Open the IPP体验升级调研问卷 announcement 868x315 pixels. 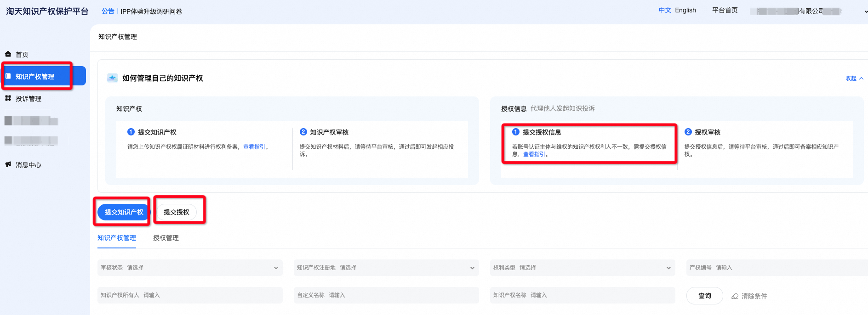point(151,11)
